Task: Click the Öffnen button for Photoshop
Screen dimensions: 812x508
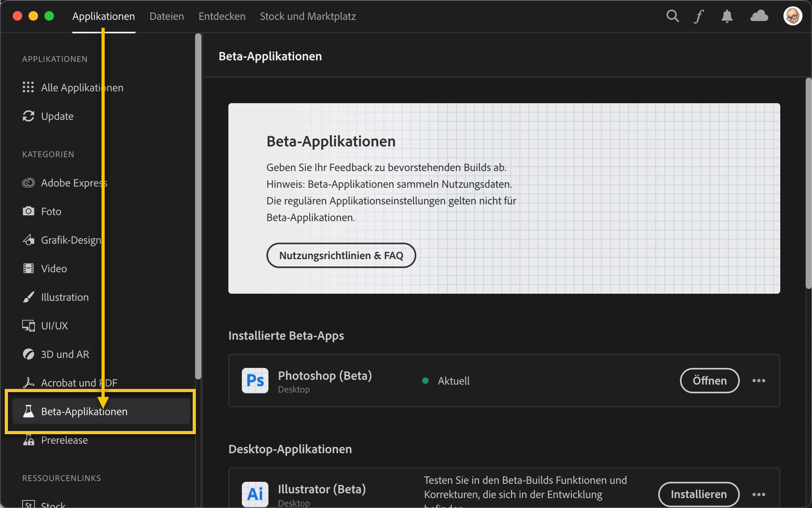Action: [709, 381]
